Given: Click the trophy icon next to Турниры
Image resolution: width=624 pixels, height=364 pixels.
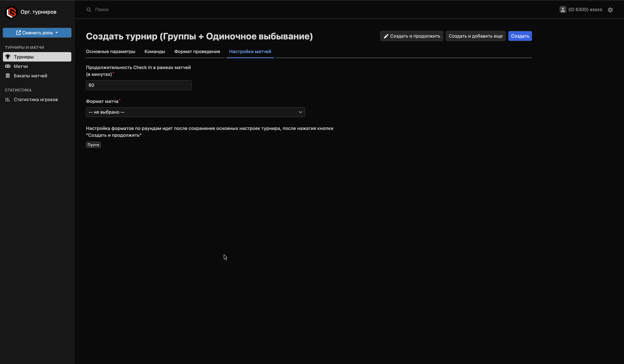Looking at the screenshot, I should pyautogui.click(x=8, y=57).
